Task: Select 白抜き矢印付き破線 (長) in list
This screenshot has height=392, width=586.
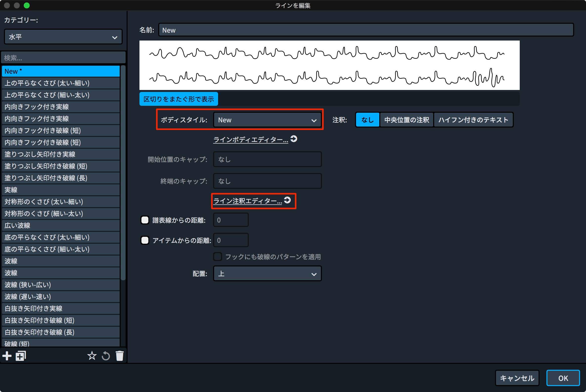Action: pos(61,332)
